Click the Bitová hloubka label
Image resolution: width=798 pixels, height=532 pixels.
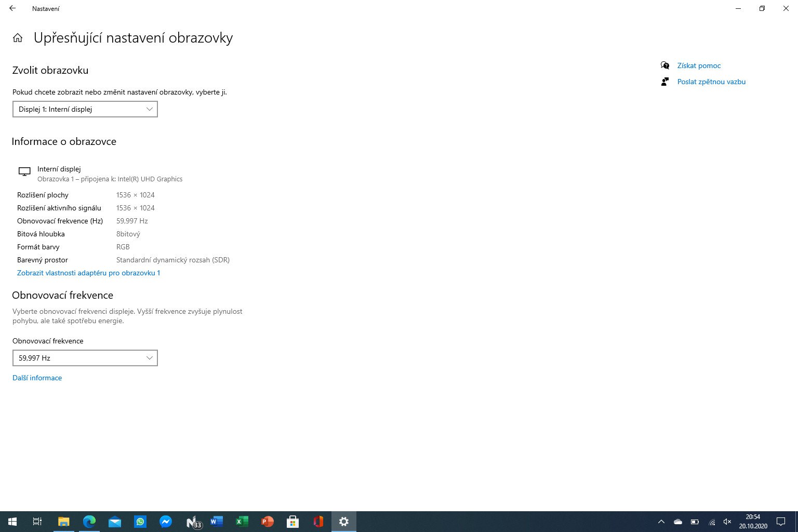(x=41, y=234)
